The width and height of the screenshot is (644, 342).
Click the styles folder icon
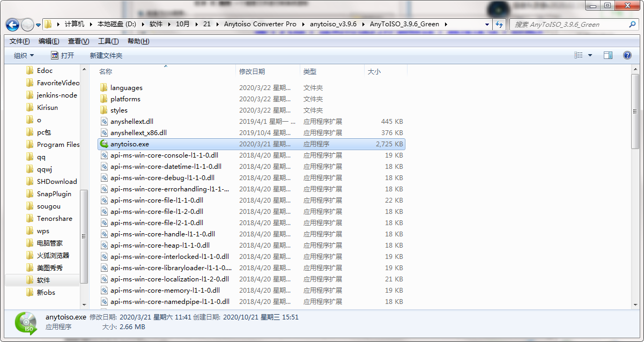(x=104, y=110)
